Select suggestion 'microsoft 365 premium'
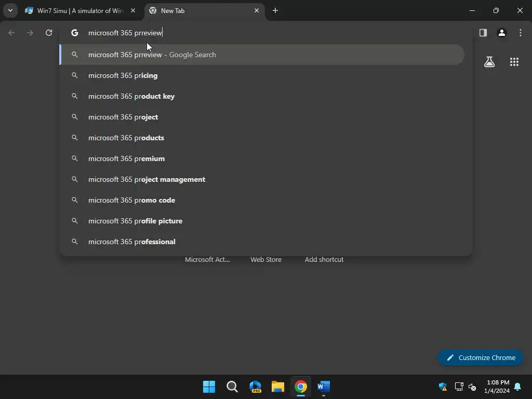532x399 pixels. [262, 158]
